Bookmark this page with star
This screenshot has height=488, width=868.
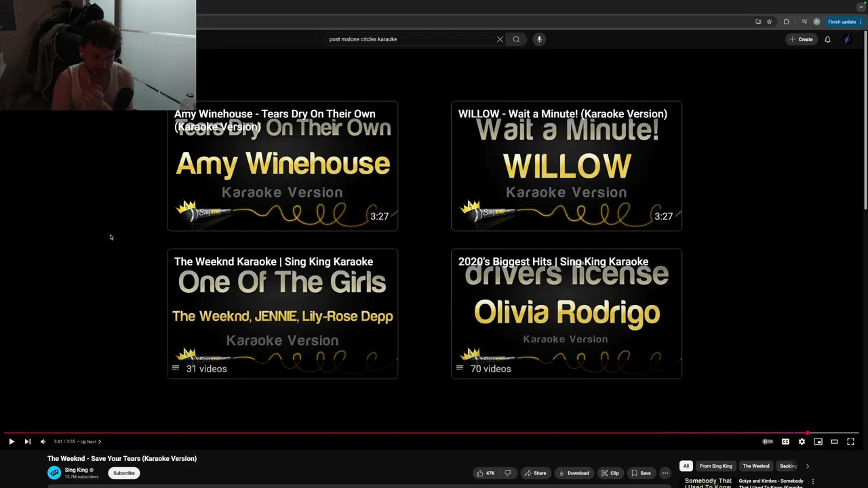(x=769, y=22)
